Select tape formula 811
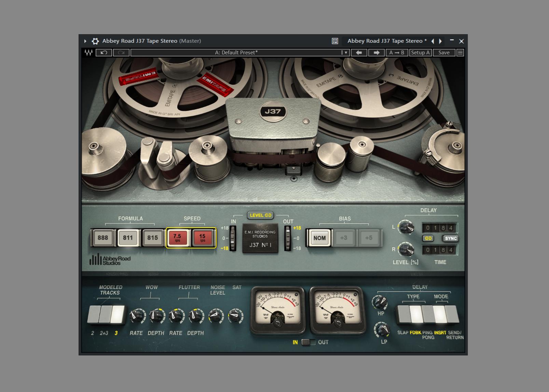The width and height of the screenshot is (549, 392). click(x=128, y=238)
